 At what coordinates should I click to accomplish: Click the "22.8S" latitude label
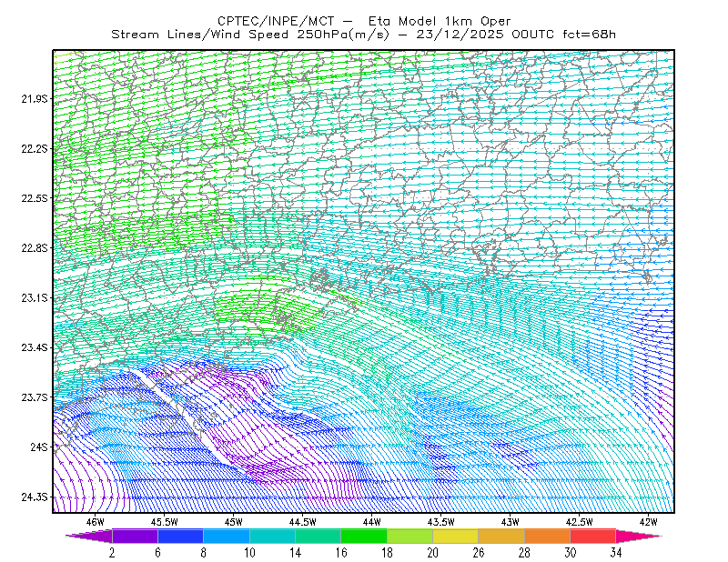click(x=35, y=248)
